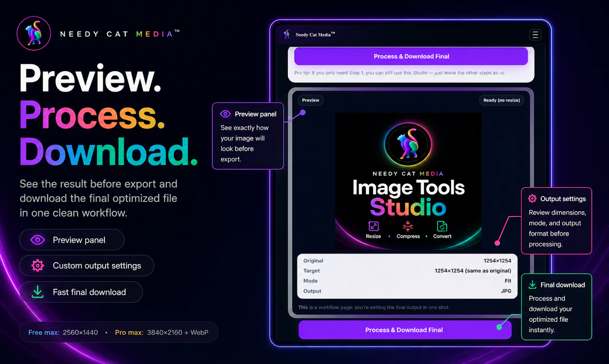This screenshot has height=364, width=609.
Task: Click the Output value 'JPG'
Action: (506, 291)
